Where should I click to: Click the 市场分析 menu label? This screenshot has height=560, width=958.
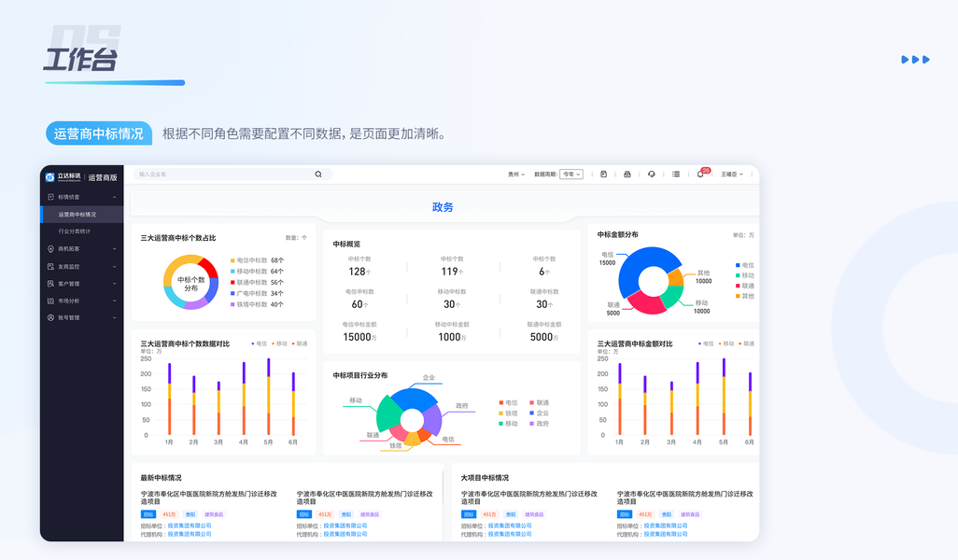pyautogui.click(x=69, y=301)
